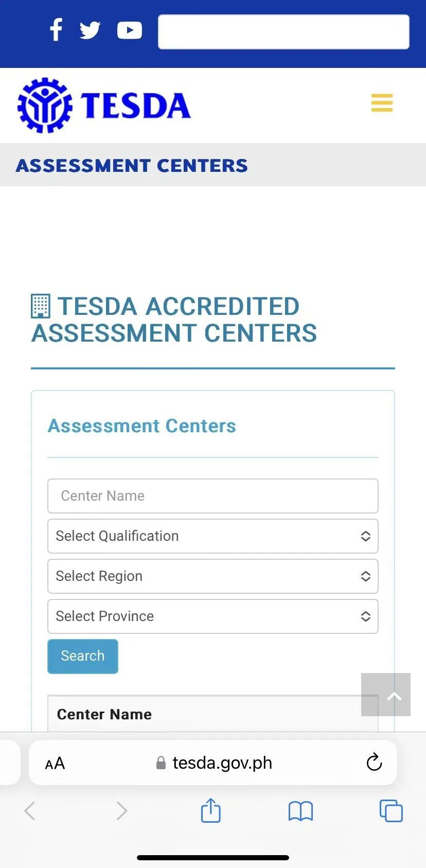Open Safari share sheet icon

coord(210,811)
